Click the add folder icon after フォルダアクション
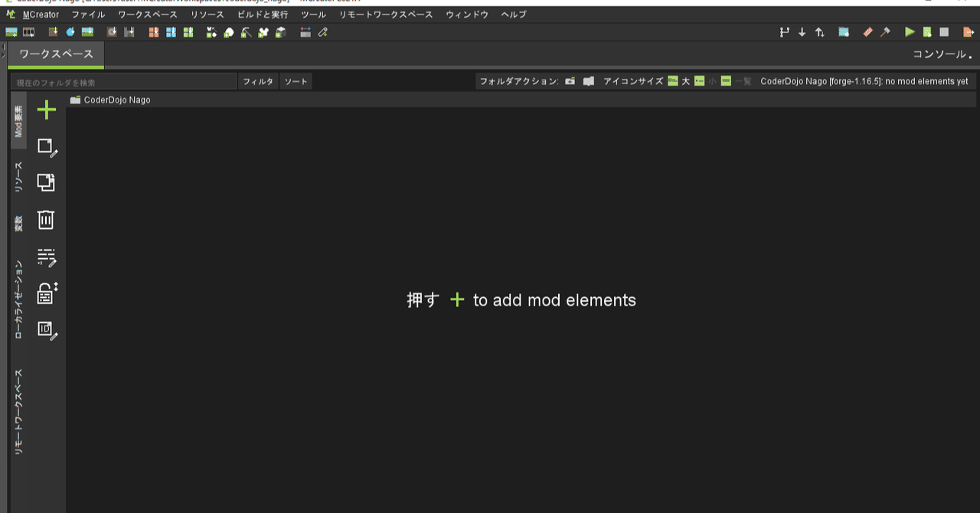 570,81
